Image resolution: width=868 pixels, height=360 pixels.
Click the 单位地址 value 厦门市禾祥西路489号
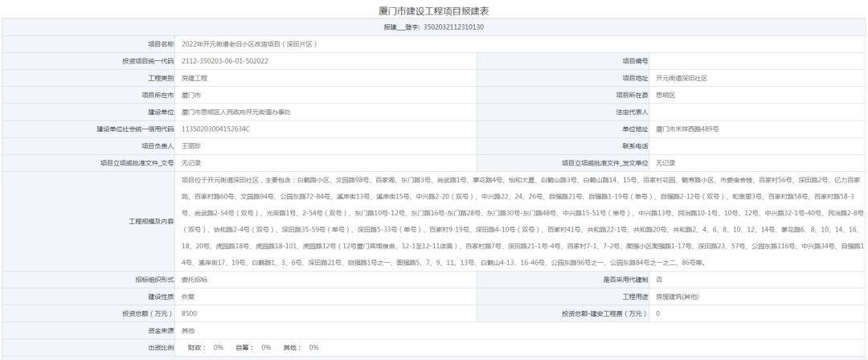[x=687, y=129]
